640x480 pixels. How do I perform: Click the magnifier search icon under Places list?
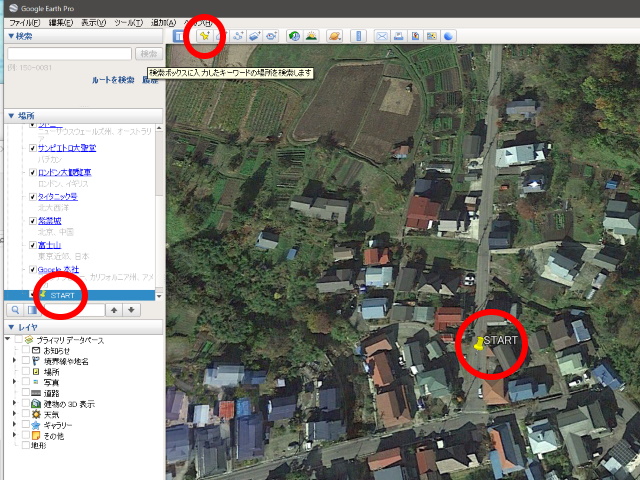15,310
